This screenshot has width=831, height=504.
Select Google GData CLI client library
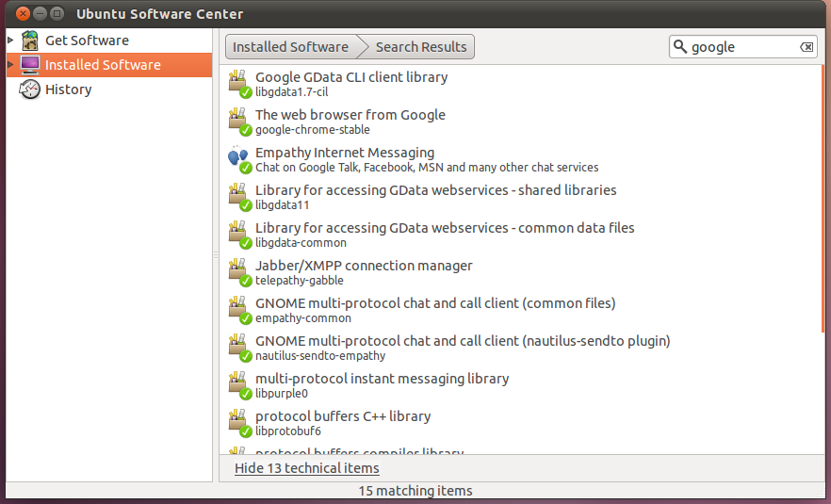click(351, 77)
